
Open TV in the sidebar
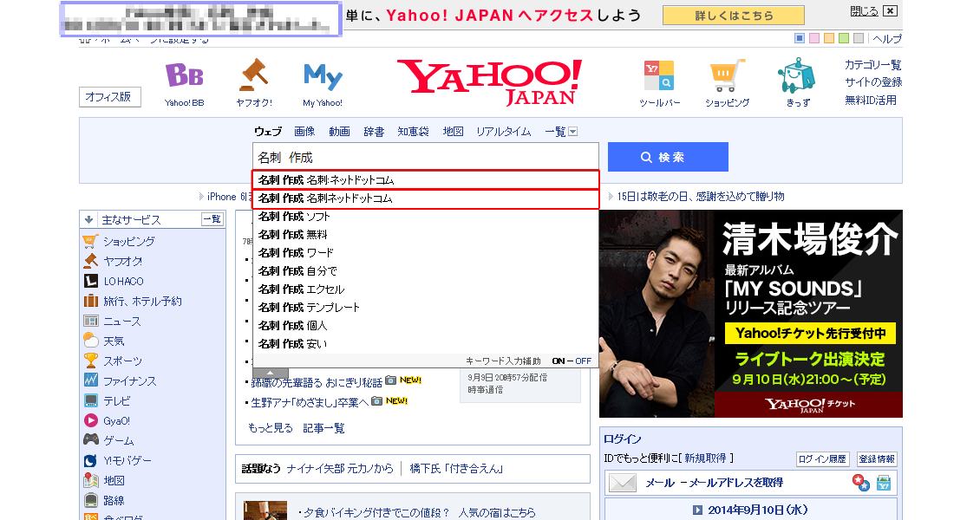click(x=117, y=400)
